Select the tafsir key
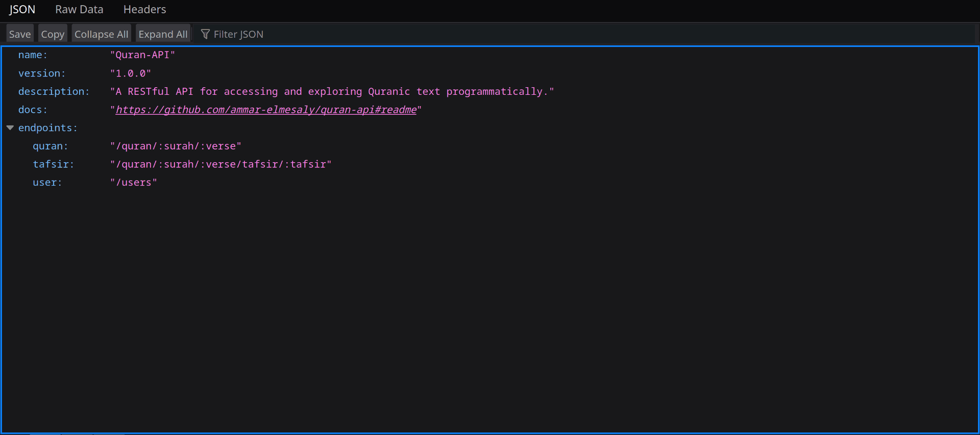This screenshot has height=435, width=980. (x=53, y=164)
